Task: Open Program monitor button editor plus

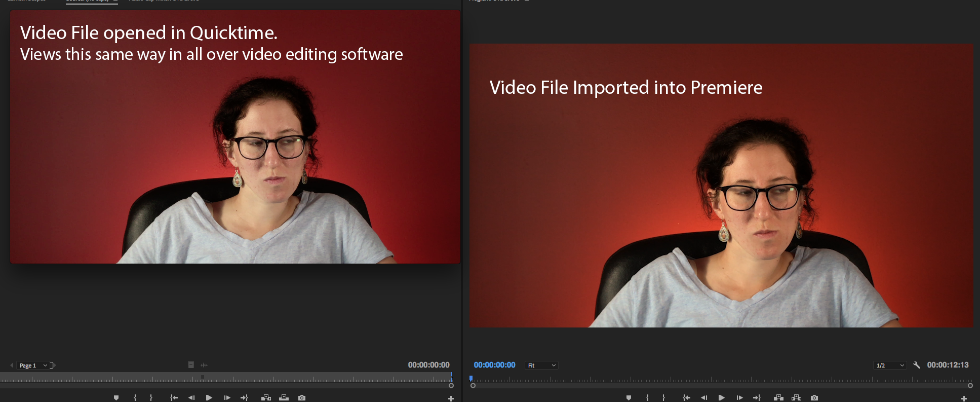Action: 964,398
